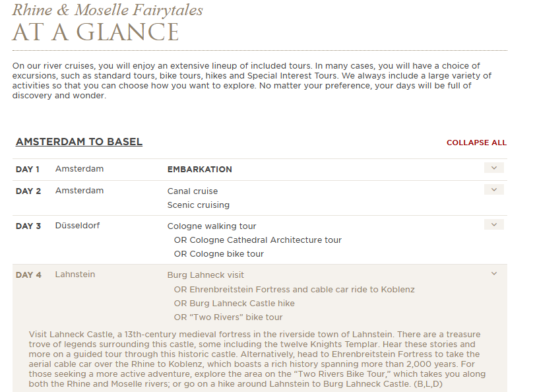This screenshot has width=535, height=392.
Task: Click Burg Lahneck Castle hike option
Action: [234, 303]
